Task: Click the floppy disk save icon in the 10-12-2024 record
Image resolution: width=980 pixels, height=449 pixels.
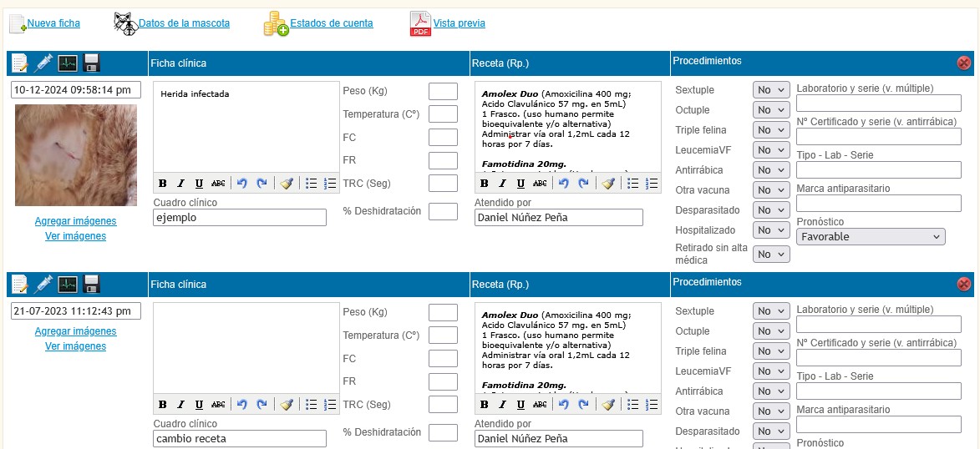Action: point(91,63)
